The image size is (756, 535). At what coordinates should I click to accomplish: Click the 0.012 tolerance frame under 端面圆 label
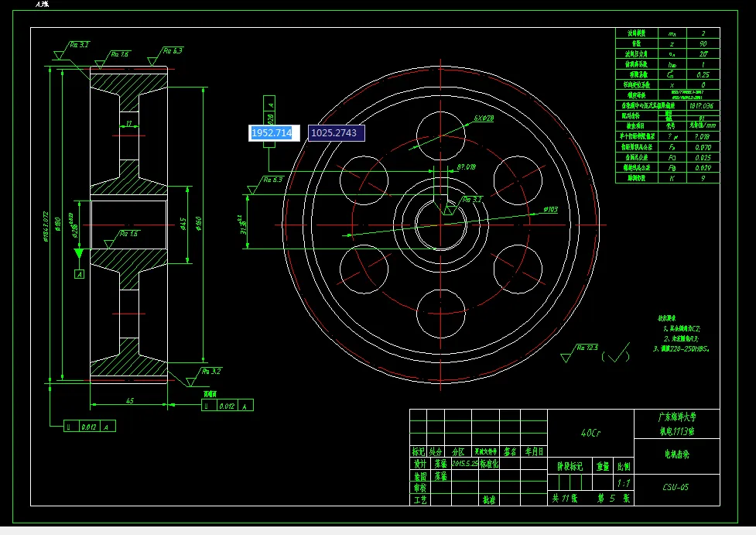tap(227, 406)
